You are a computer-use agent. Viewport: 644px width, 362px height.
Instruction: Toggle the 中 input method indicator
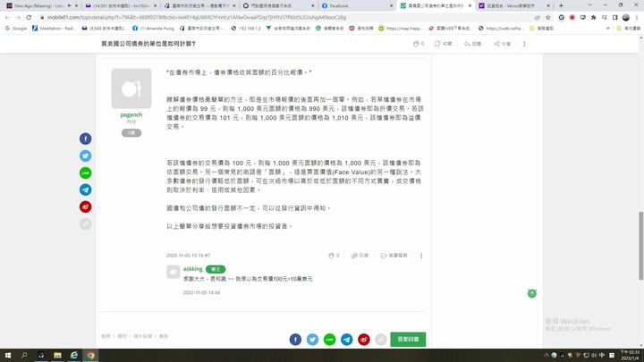(x=602, y=356)
